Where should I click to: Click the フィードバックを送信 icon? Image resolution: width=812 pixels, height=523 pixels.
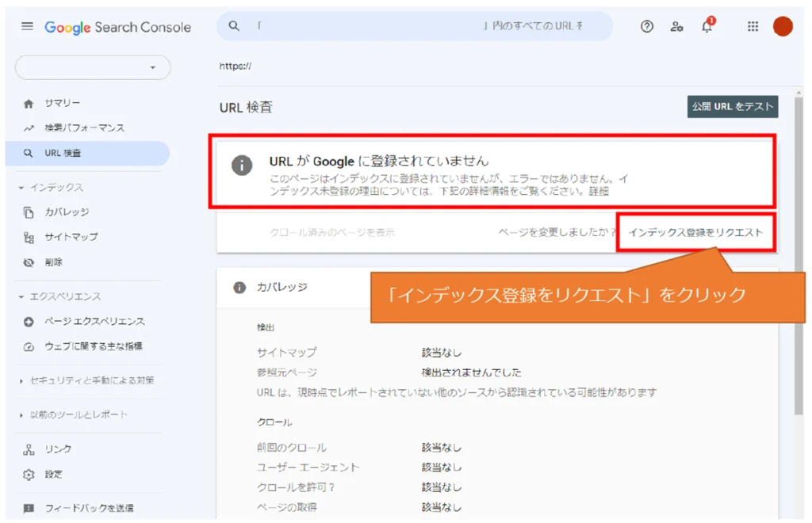[x=29, y=508]
